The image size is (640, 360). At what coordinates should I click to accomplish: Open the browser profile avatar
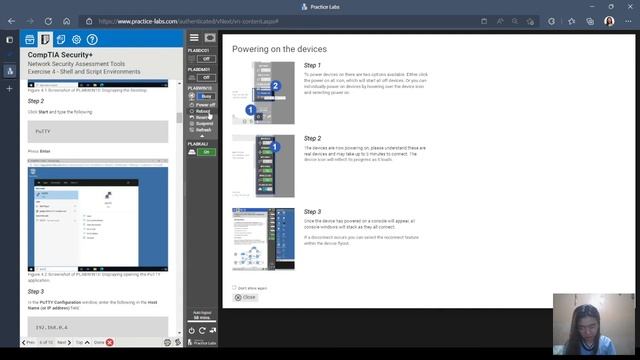(609, 21)
